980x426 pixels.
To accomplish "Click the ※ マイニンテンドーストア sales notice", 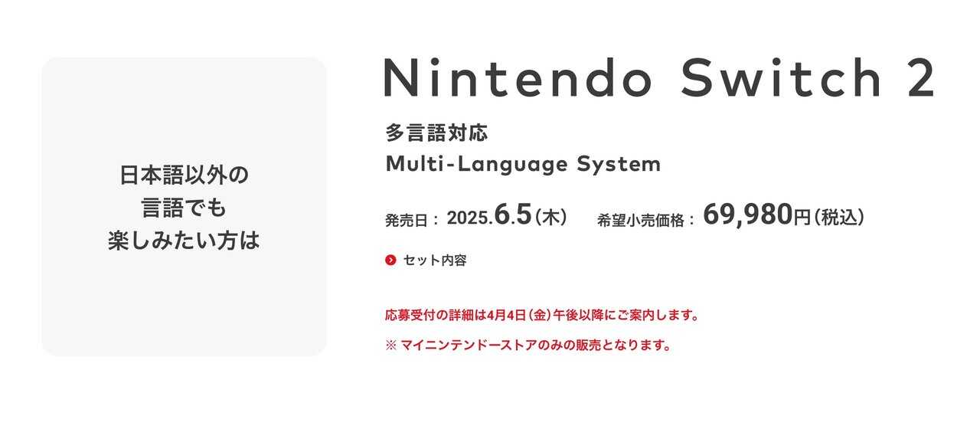I will pyautogui.click(x=528, y=346).
